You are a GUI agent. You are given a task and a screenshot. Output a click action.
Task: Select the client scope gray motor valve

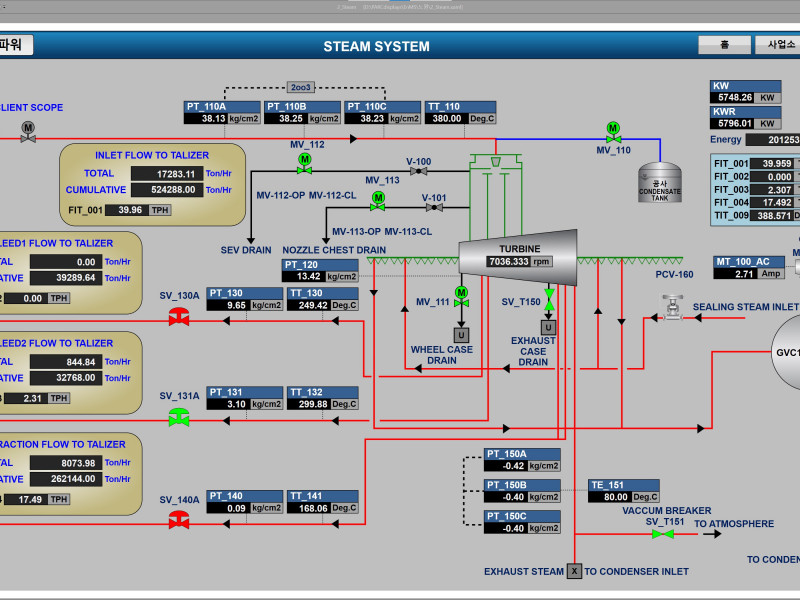pyautogui.click(x=28, y=132)
